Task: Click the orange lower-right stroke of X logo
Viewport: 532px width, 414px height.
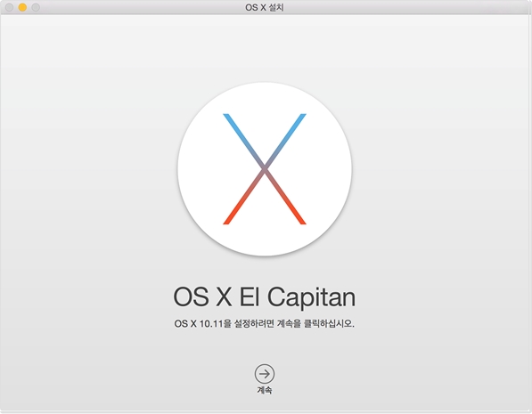Action: point(286,199)
